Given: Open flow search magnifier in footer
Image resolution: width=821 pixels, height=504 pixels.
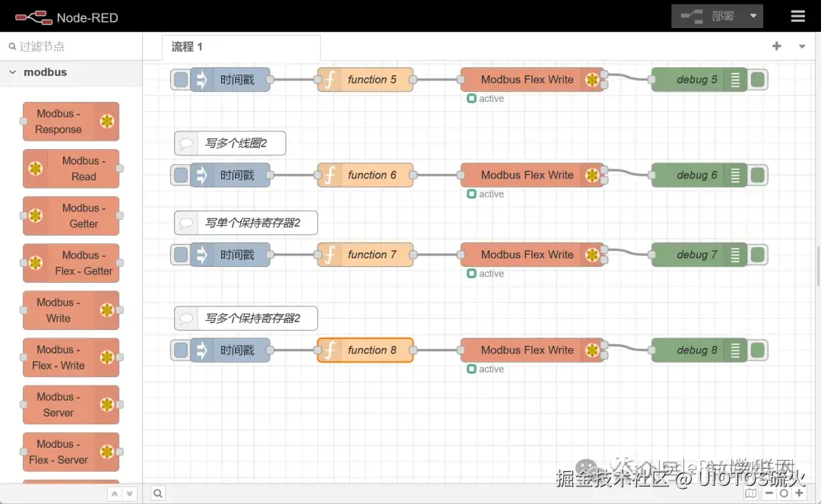Looking at the screenshot, I should (157, 493).
